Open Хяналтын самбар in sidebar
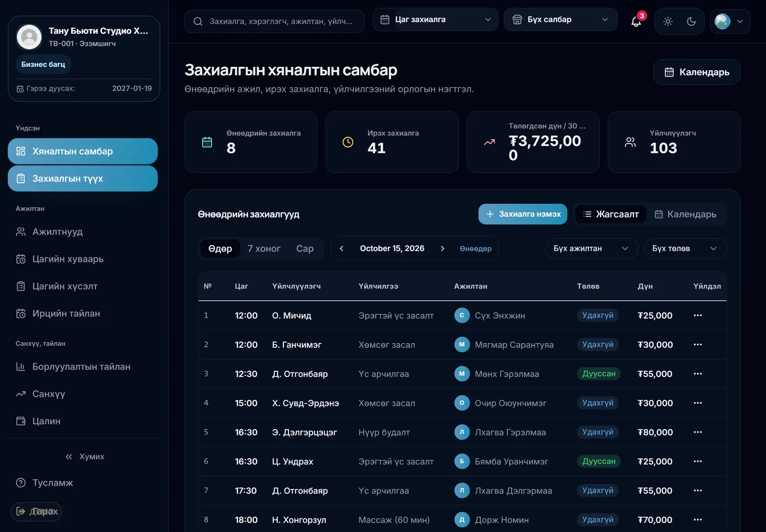 [x=83, y=151]
